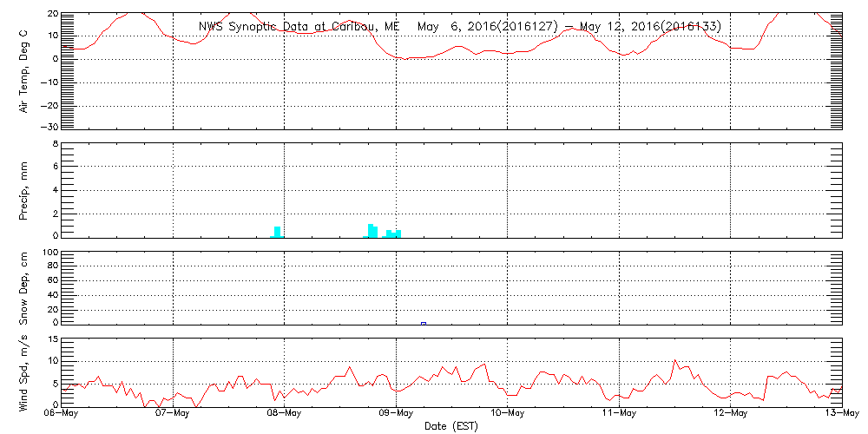Click the '09-May' date tick label
Screen dimensions: 868x434
[x=397, y=415]
